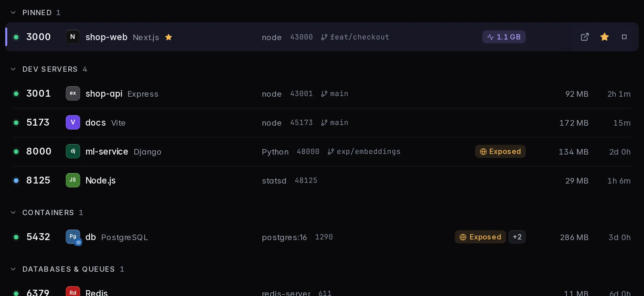Select the shop-api row name
The width and height of the screenshot is (644, 296).
(104, 94)
